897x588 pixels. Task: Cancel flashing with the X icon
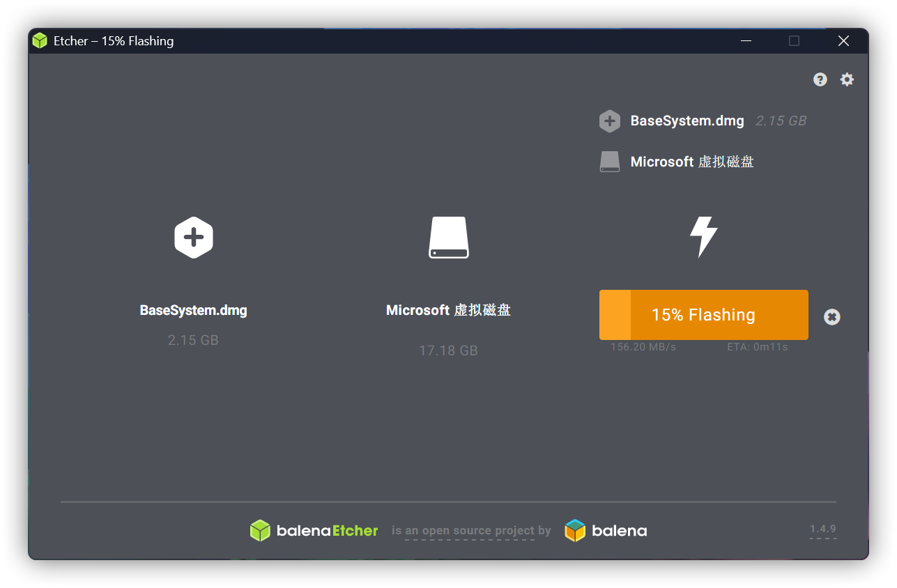pyautogui.click(x=832, y=317)
